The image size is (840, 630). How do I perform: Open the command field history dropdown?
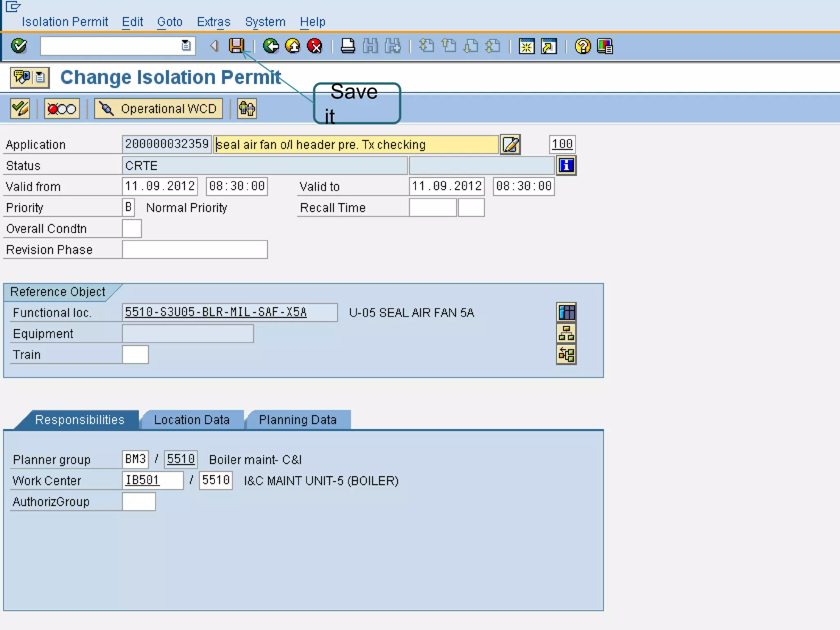click(186, 46)
